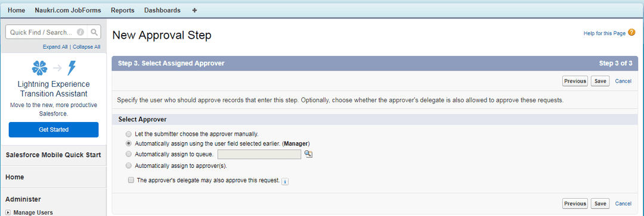
Task: Select Let the submitter choose approver manually
Action: [129, 134]
